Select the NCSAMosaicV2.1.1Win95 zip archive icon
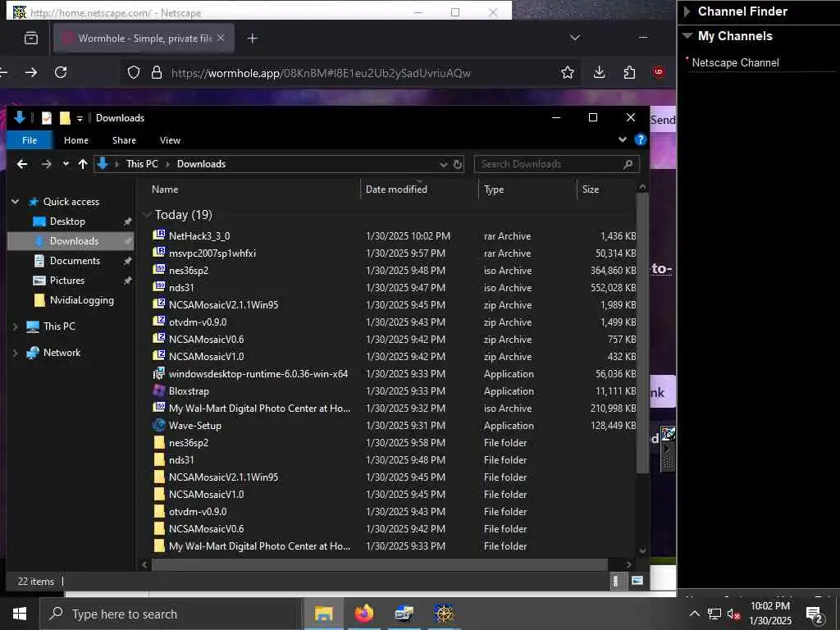 (159, 304)
